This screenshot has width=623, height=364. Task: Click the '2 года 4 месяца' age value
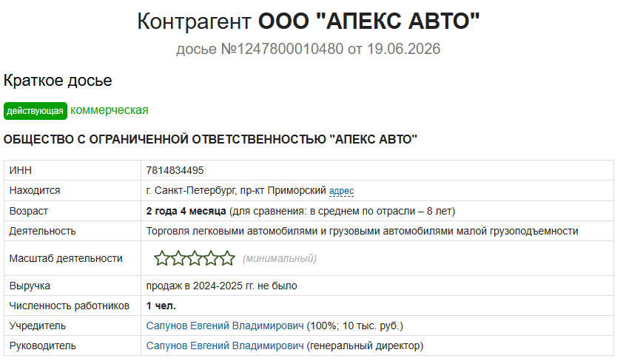tap(186, 211)
